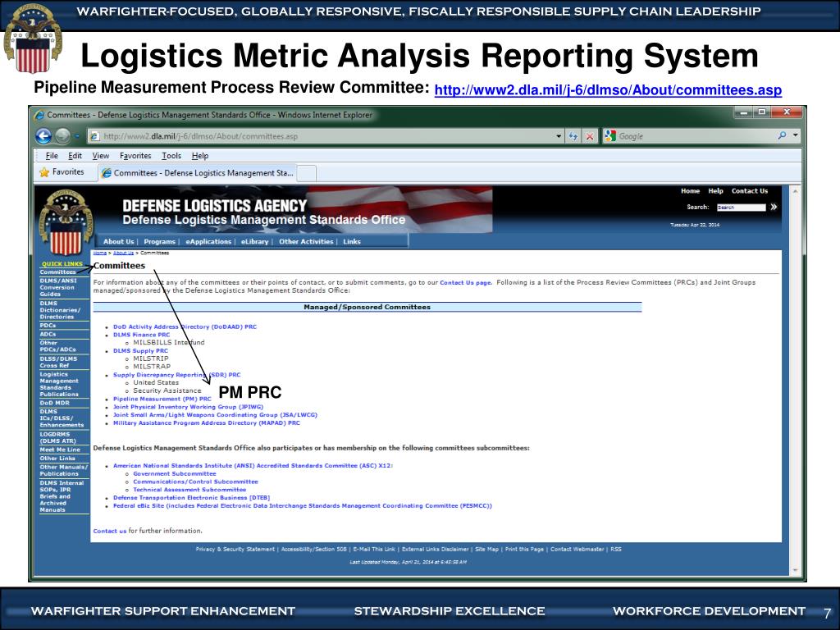
Task: Open the File menu
Action: tap(52, 156)
